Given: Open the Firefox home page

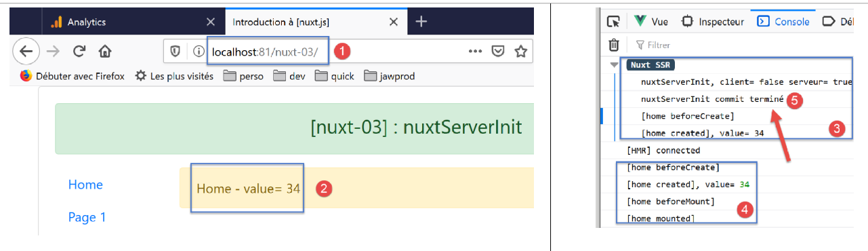Looking at the screenshot, I should [x=104, y=52].
